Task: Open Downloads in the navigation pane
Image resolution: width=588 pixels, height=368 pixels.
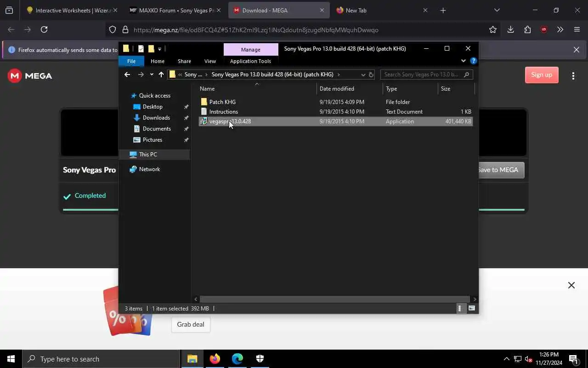Action: (x=156, y=118)
